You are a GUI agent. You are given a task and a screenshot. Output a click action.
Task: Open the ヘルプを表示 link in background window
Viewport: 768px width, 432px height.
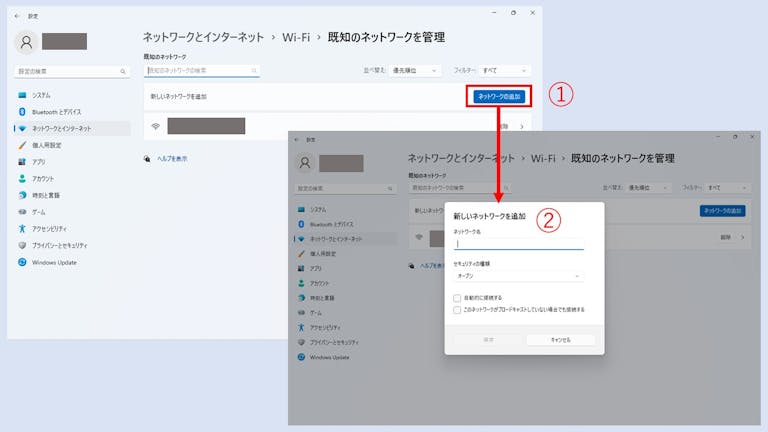pyautogui.click(x=172, y=159)
